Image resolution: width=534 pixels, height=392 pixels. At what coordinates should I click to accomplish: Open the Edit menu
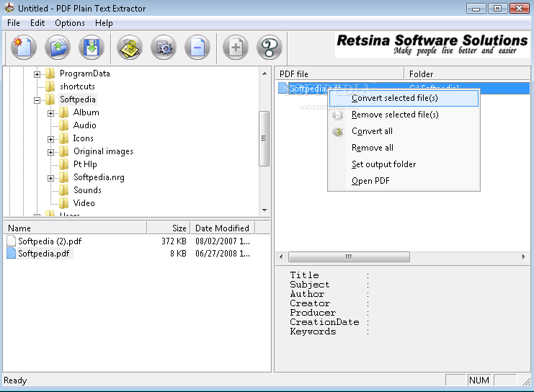click(37, 23)
